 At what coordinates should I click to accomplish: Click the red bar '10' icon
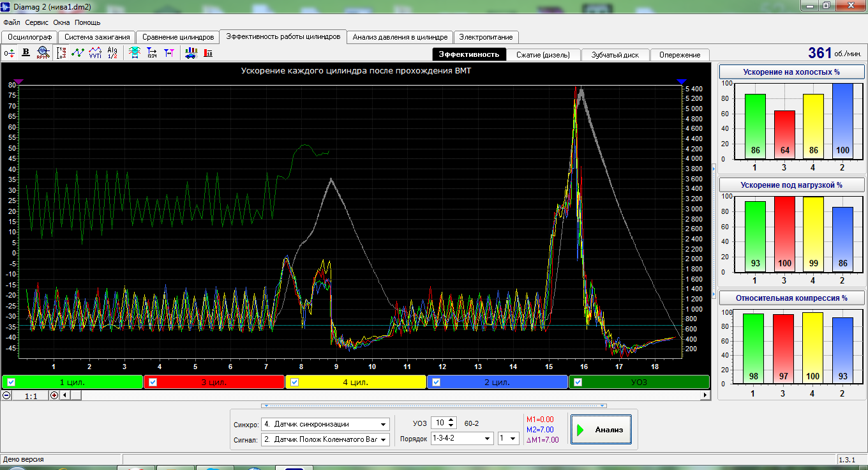(x=208, y=53)
